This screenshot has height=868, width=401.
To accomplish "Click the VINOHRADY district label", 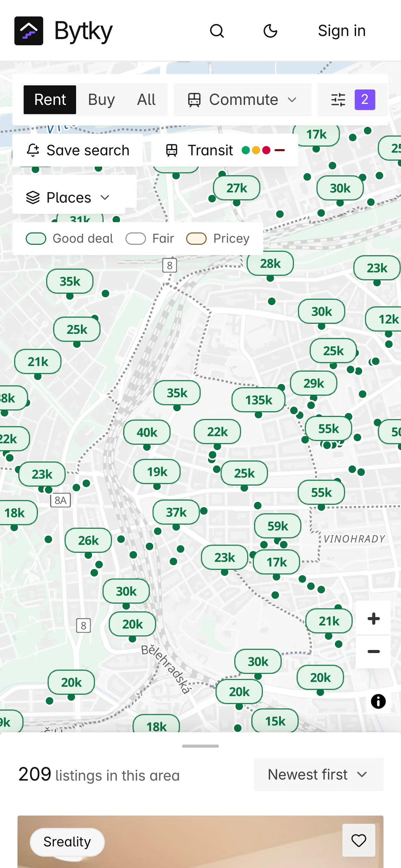I will click(x=354, y=539).
